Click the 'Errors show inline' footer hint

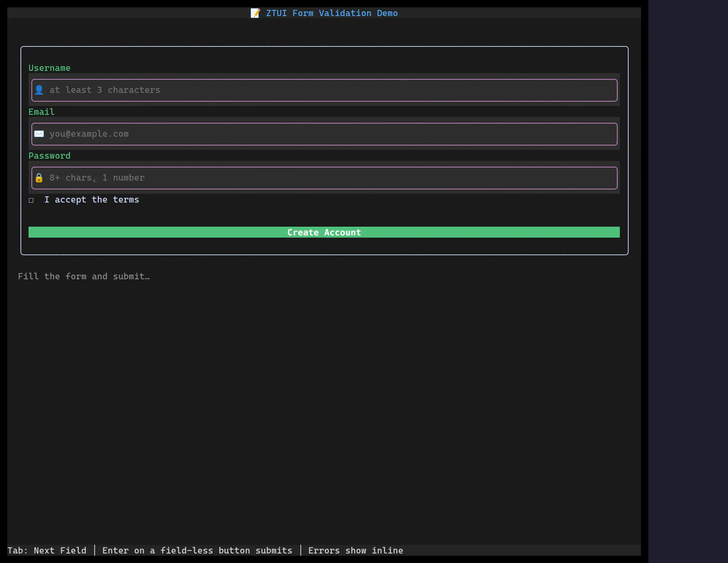pyautogui.click(x=356, y=551)
